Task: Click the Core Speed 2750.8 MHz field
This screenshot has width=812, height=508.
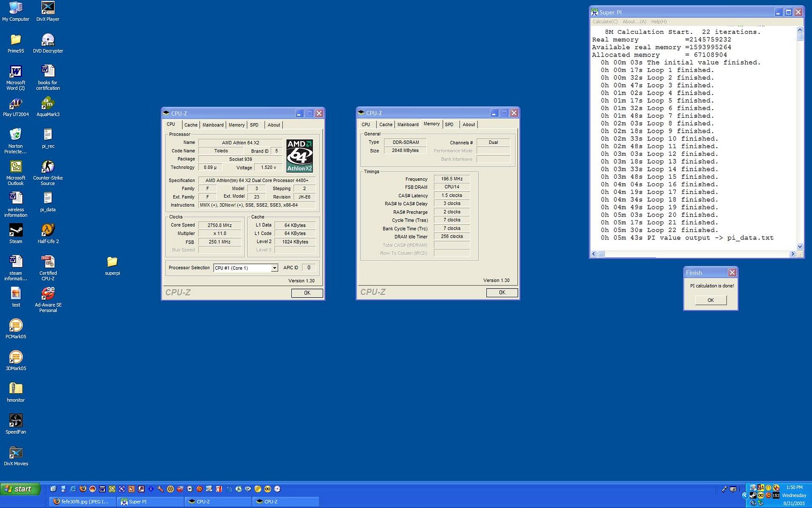Action: pos(219,225)
